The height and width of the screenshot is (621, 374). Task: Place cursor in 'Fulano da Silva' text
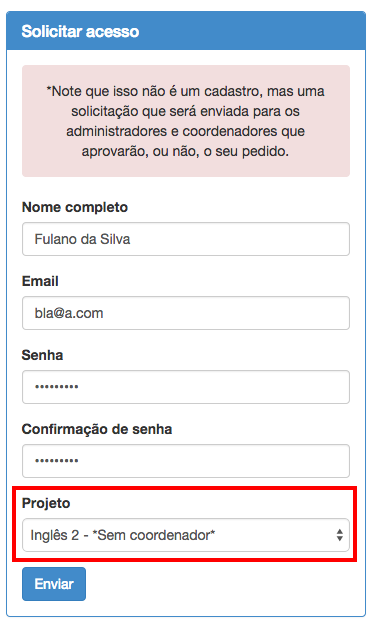82,239
